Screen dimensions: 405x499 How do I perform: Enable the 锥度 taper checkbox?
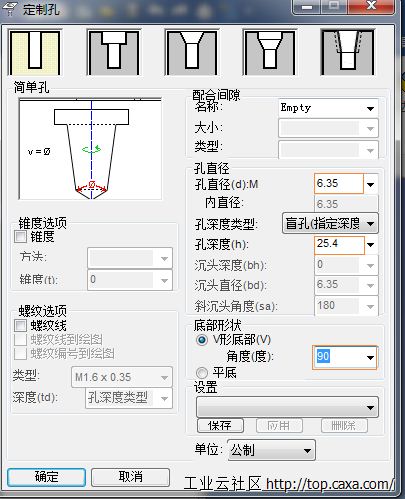pyautogui.click(x=20, y=237)
